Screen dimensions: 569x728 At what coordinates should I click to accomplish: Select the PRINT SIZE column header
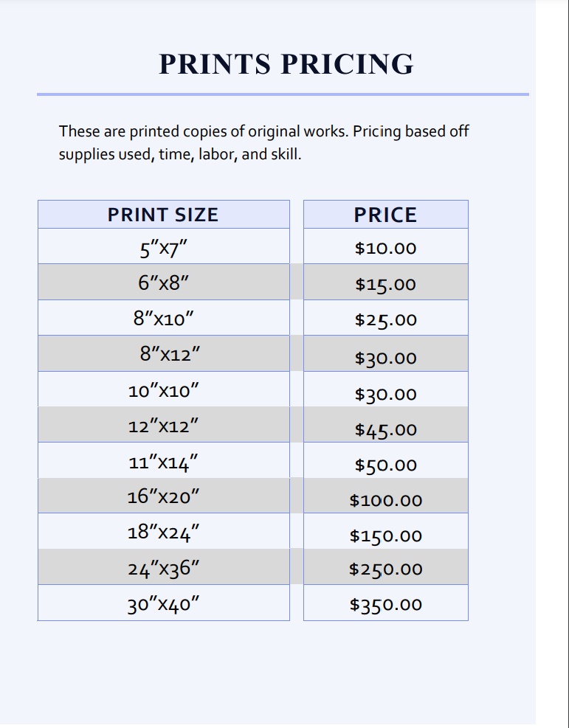(164, 215)
